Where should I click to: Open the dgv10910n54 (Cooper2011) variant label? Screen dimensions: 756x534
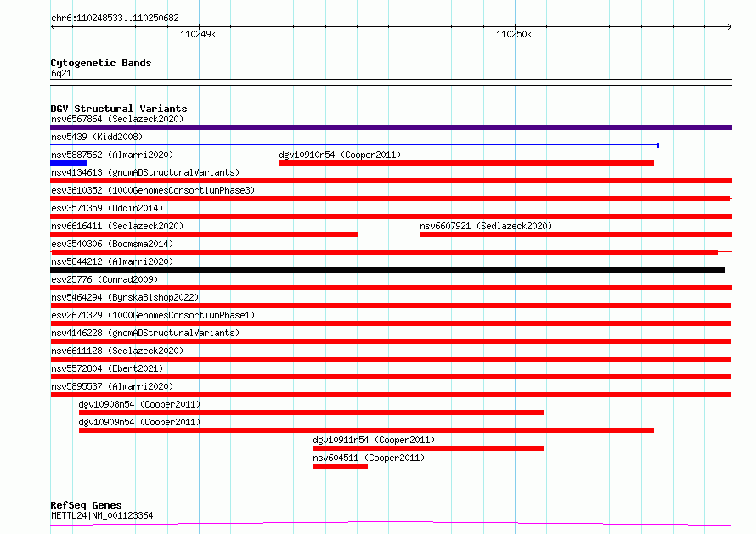pyautogui.click(x=340, y=155)
